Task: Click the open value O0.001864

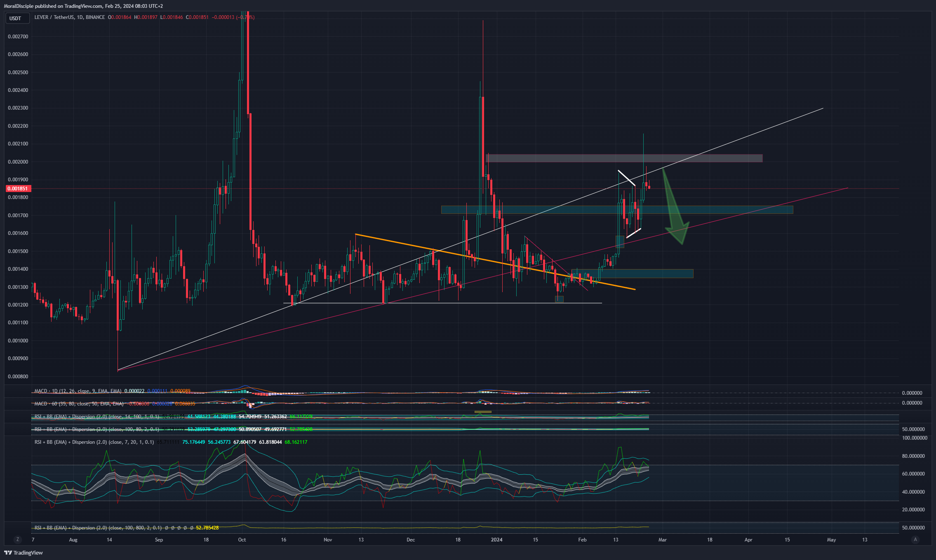Action: (120, 17)
